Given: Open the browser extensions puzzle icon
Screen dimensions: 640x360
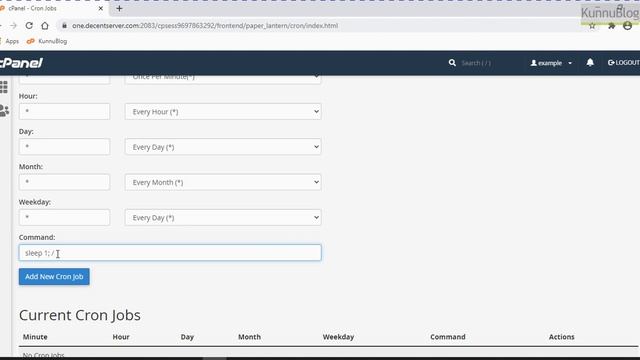Looking at the screenshot, I should tap(611, 26).
